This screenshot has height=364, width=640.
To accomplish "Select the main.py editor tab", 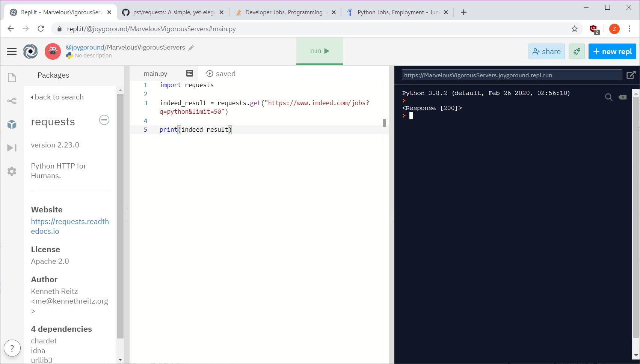I will pos(155,74).
